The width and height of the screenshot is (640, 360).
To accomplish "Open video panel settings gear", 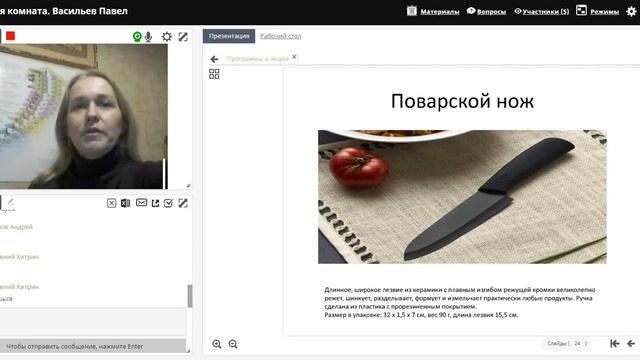I will click(x=167, y=37).
